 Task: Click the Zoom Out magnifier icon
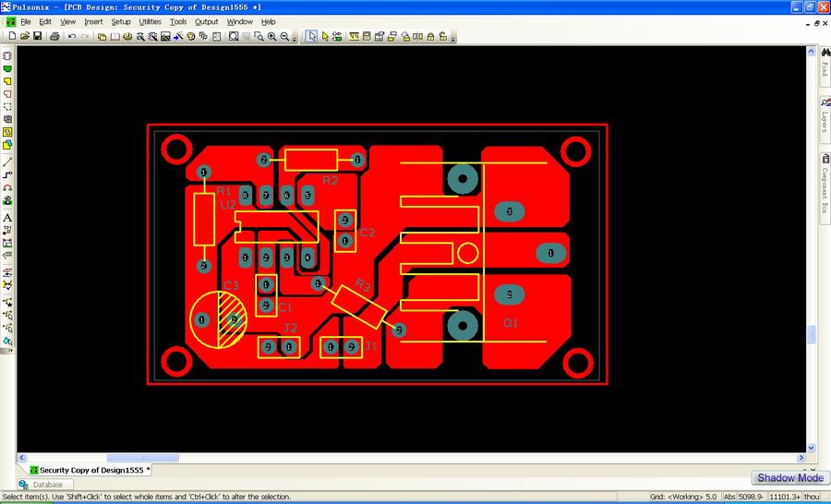[284, 36]
